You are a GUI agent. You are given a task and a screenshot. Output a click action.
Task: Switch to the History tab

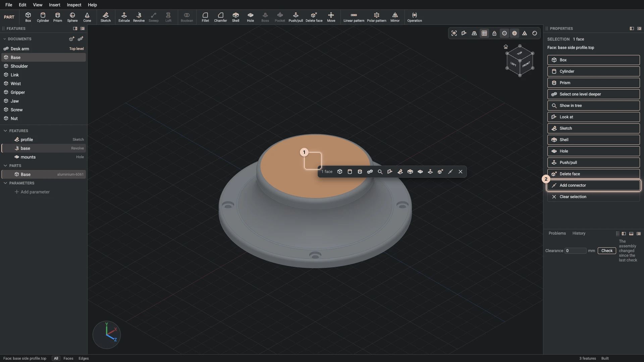pos(579,233)
